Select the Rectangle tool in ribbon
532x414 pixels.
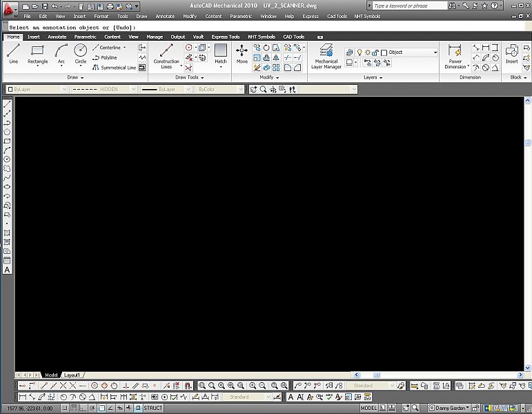[x=37, y=55]
